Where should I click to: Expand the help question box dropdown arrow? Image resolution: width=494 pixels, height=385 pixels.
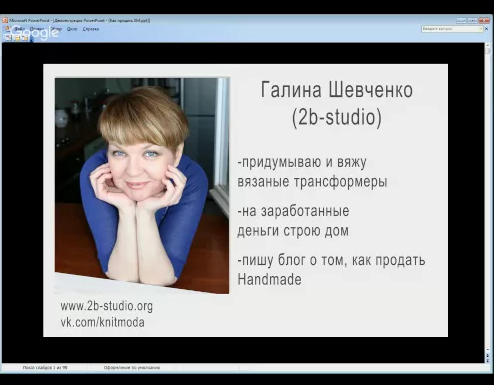(x=481, y=29)
